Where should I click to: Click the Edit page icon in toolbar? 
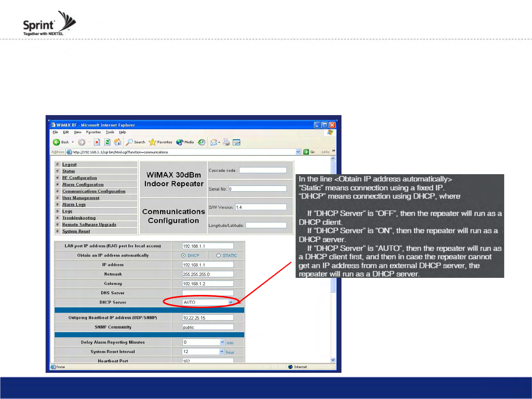[x=236, y=142]
